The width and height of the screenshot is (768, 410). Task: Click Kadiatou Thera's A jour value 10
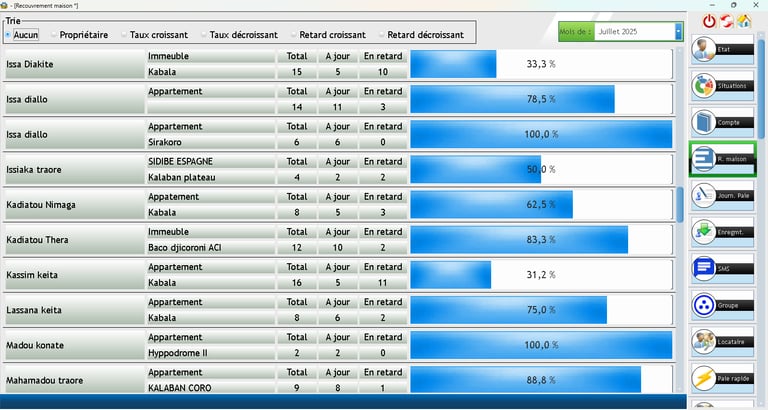click(337, 247)
